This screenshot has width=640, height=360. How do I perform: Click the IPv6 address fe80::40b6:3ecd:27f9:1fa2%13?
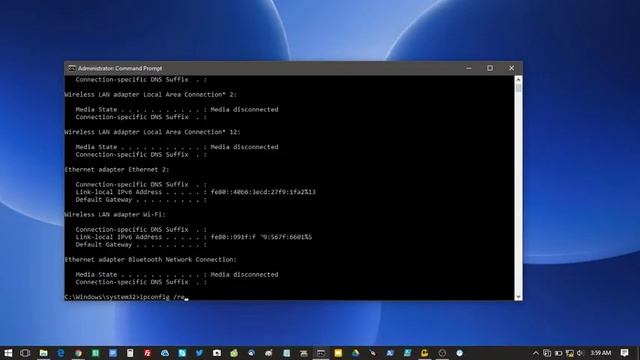point(263,192)
